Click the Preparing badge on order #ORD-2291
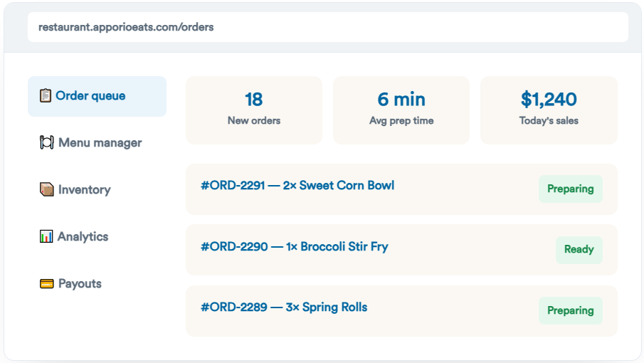 click(x=571, y=189)
